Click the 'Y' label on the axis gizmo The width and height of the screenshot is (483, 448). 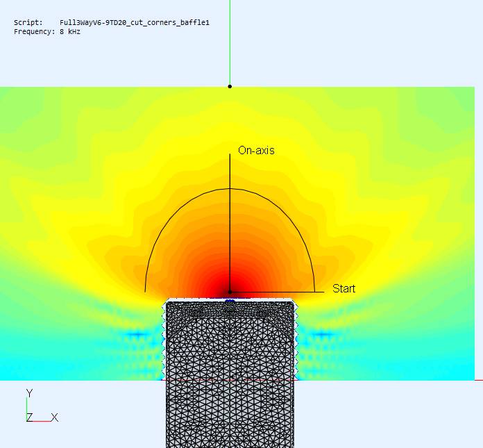(29, 393)
